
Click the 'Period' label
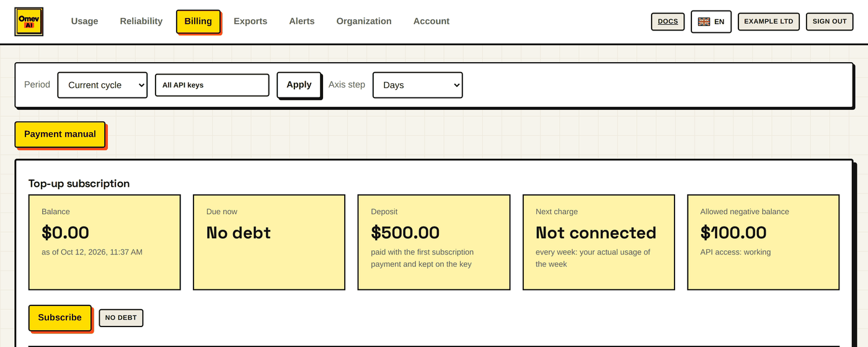pos(37,84)
